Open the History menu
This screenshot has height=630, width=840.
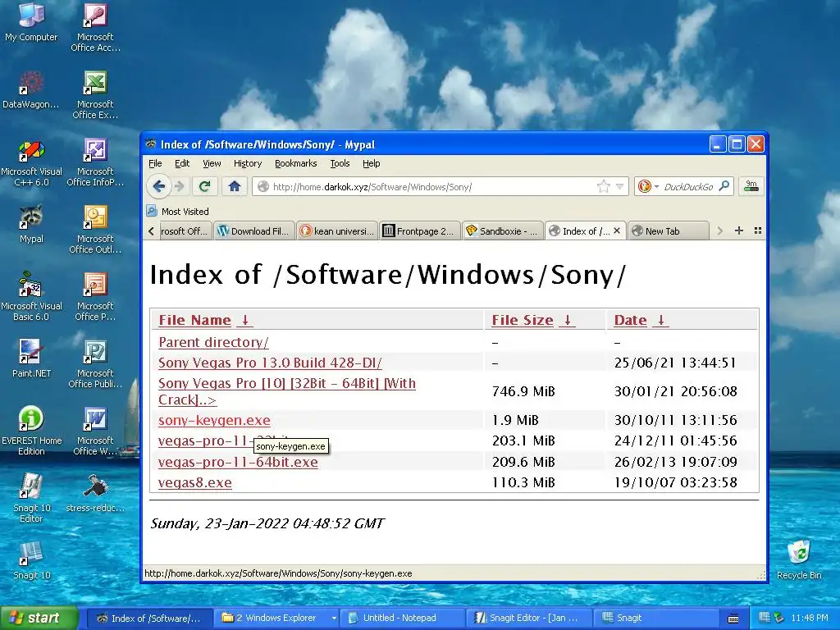coord(248,163)
